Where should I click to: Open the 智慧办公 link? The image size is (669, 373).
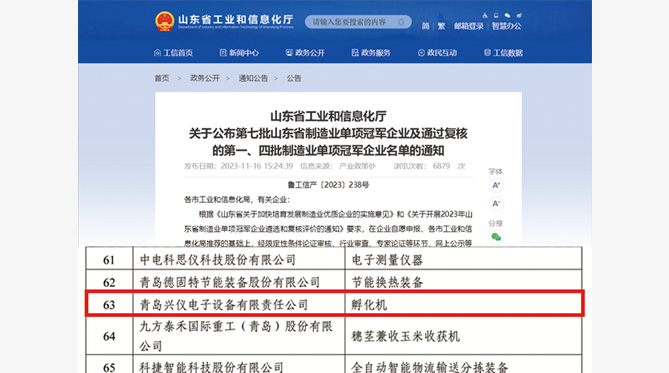pyautogui.click(x=506, y=26)
